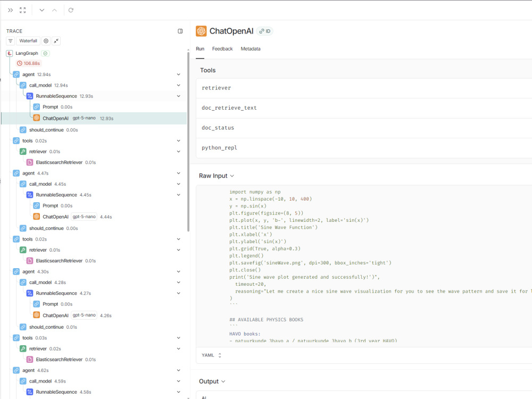Click the 12.93s RunnableSequence icon
The image size is (532, 399).
pos(30,96)
